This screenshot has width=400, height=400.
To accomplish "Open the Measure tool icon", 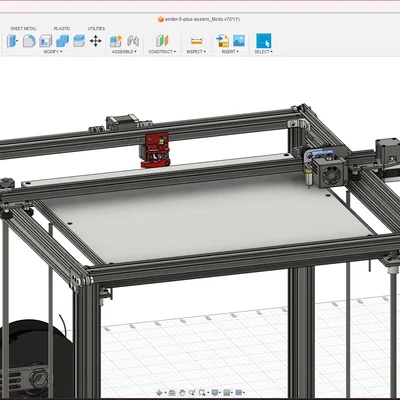I will tap(196, 41).
